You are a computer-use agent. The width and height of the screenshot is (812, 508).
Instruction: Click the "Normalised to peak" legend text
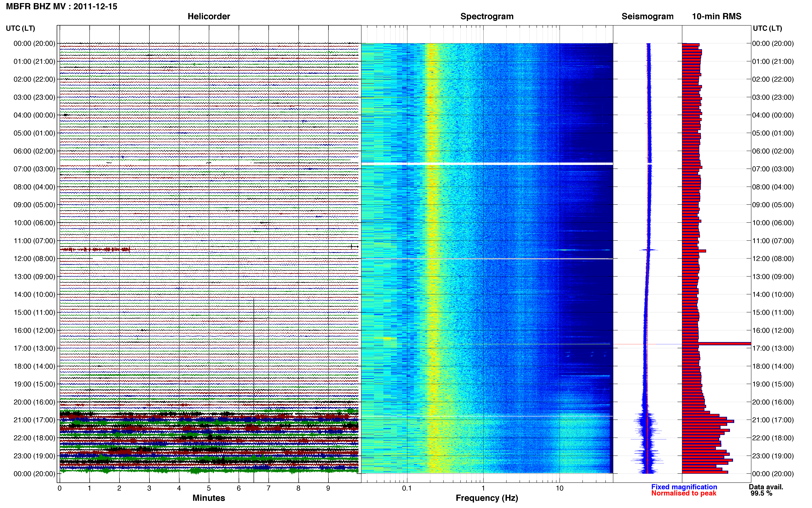click(684, 493)
